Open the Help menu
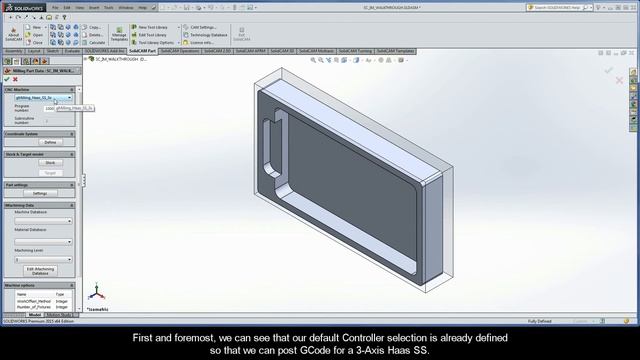Screen dimensions: 640x360 tap(142, 7)
